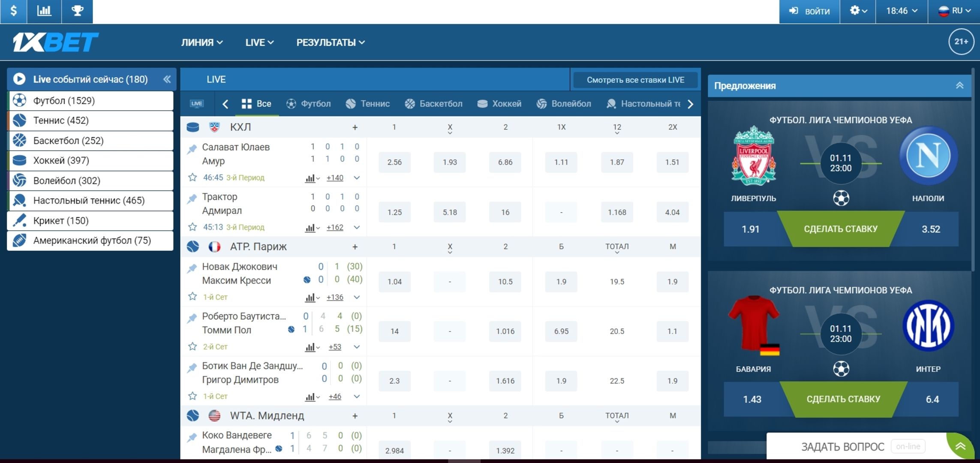Favorite the Баутиста vs Томми Пол match star
This screenshot has height=463, width=980.
tap(192, 346)
